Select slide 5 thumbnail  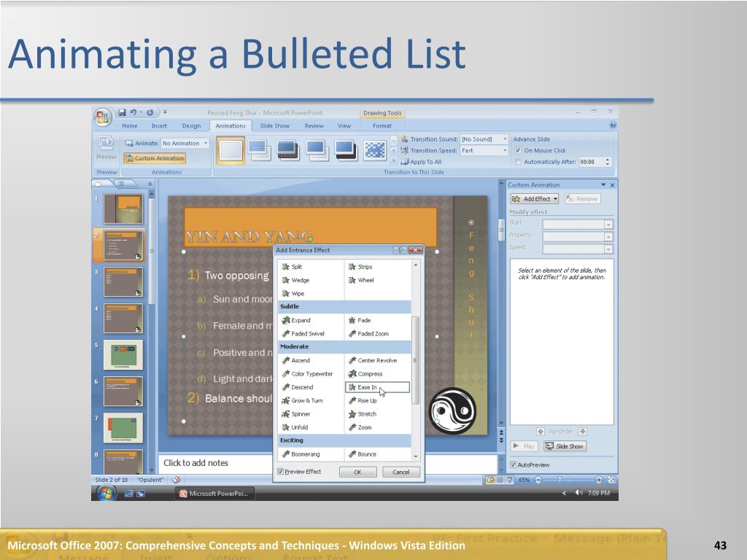123,354
